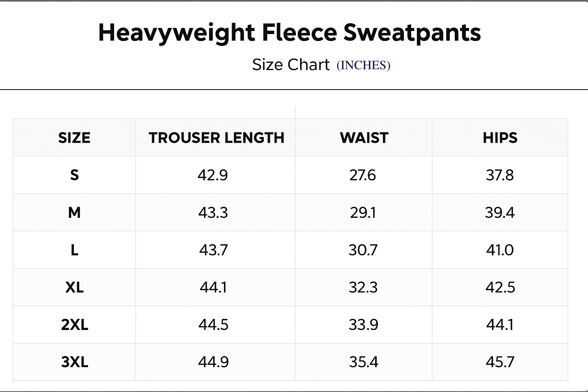This screenshot has width=588, height=392.
Task: Click the TROUSER LENGTH column header
Action: pos(216,138)
